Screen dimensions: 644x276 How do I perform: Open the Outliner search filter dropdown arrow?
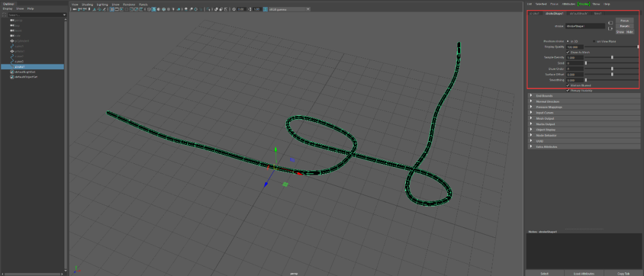tap(64, 15)
